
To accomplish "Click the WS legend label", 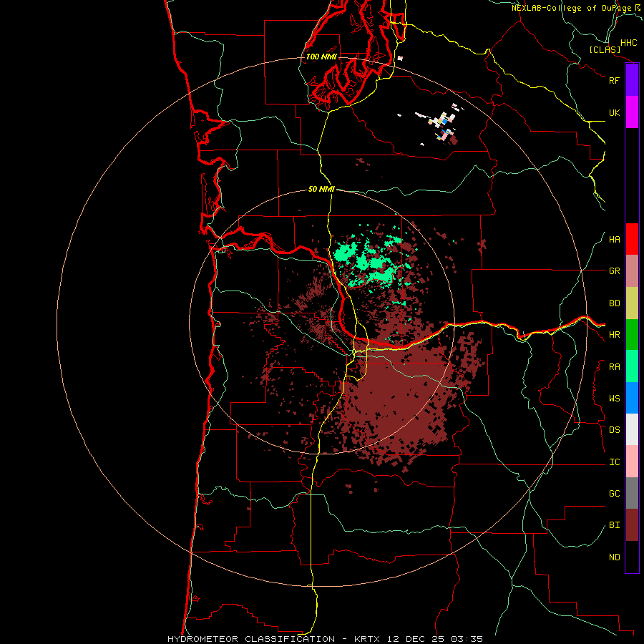I will tap(614, 399).
